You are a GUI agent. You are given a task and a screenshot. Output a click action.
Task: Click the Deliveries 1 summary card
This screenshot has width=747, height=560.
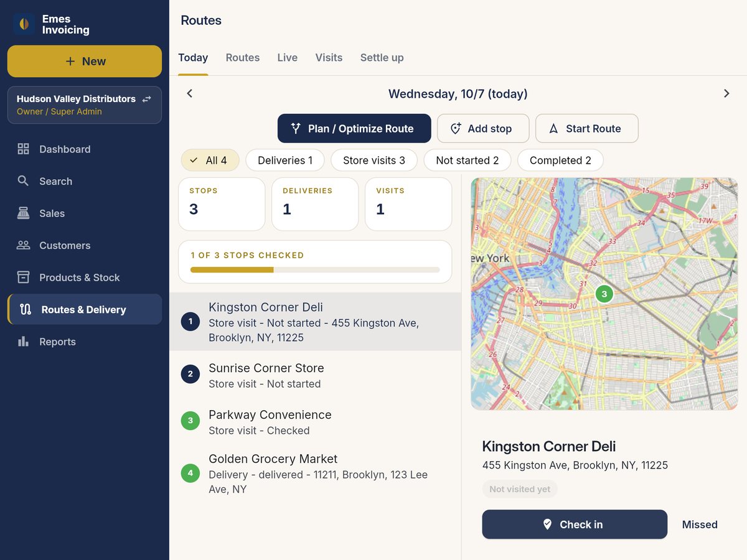tap(315, 204)
